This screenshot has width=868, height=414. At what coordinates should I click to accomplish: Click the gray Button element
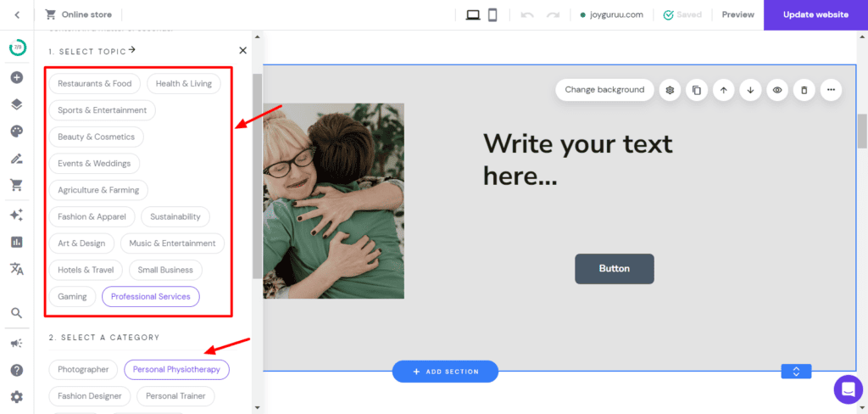tap(615, 269)
